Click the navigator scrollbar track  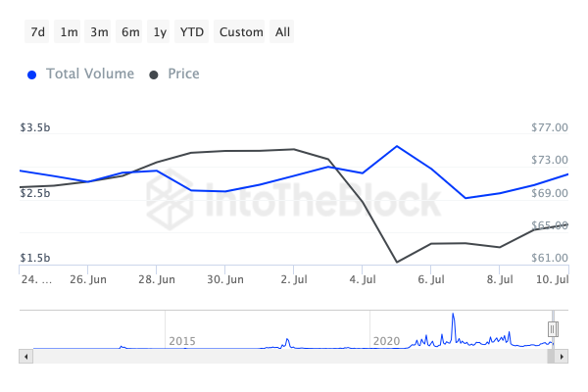pyautogui.click(x=294, y=357)
